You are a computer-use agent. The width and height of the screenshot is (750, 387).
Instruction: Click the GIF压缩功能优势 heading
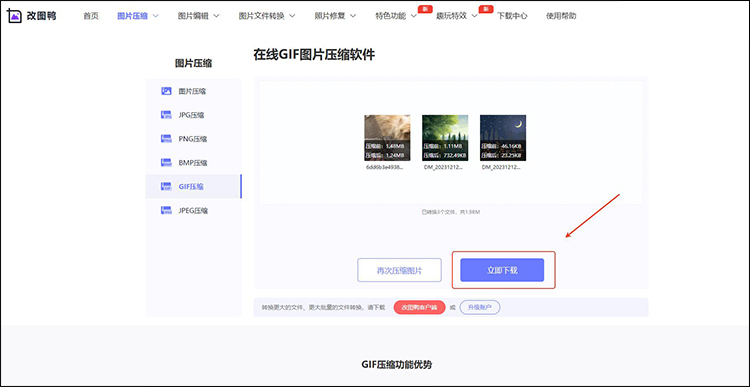(x=397, y=365)
